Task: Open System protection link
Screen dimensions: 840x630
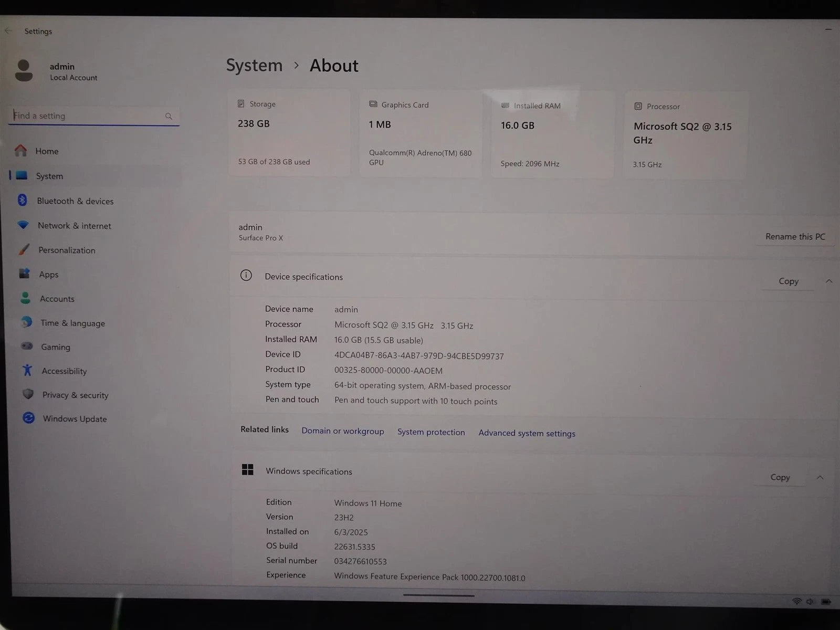Action: (431, 432)
